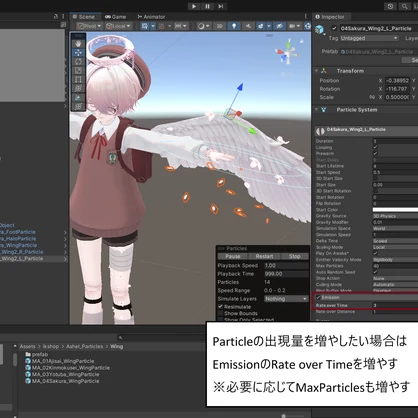Open Emitter Velocity Mode Rigidbody dropdown
This screenshot has width=418, height=418.
[395, 260]
